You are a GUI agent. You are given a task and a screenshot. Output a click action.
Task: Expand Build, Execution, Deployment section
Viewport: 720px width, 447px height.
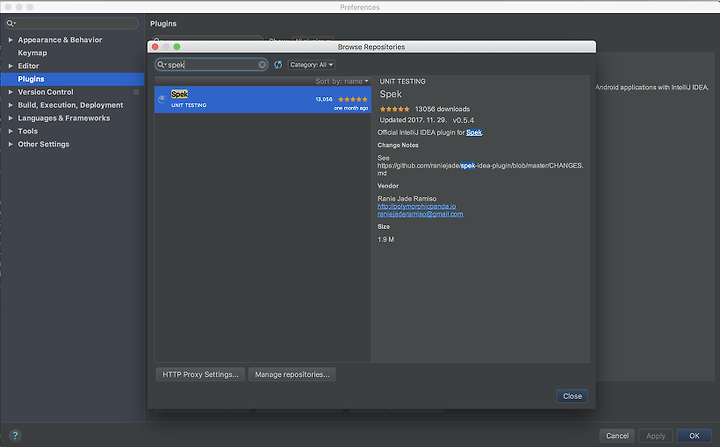(x=11, y=105)
